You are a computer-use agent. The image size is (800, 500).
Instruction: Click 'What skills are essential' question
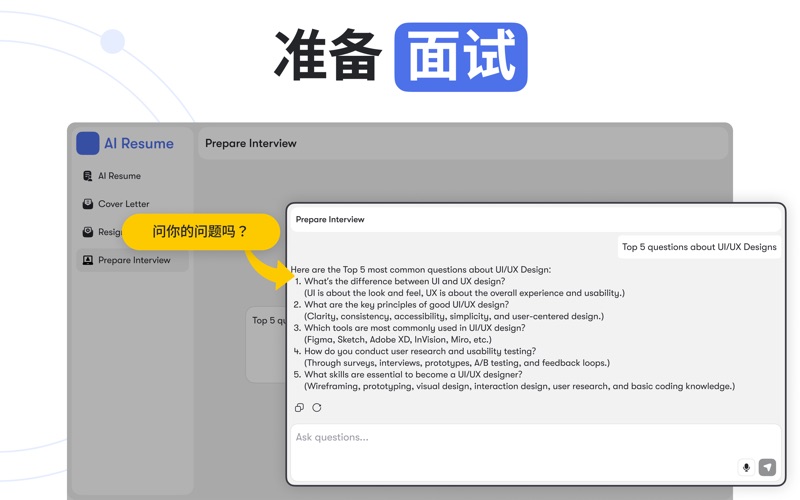click(x=413, y=374)
